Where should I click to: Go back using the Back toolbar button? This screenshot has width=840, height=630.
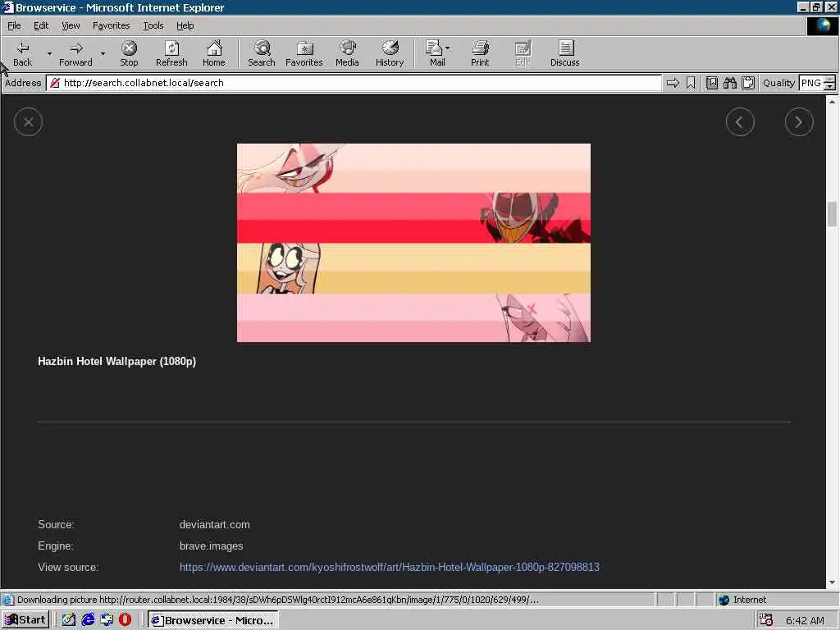22,53
